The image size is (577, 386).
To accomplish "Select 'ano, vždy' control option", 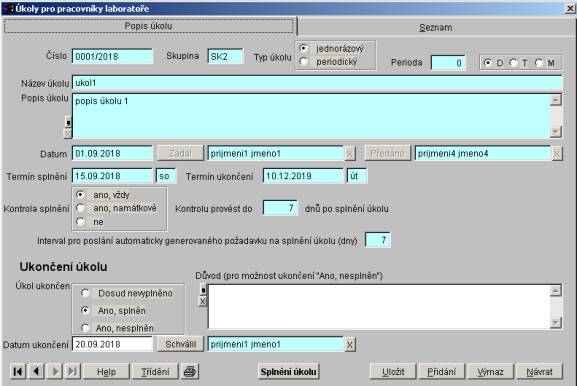I will [x=80, y=194].
